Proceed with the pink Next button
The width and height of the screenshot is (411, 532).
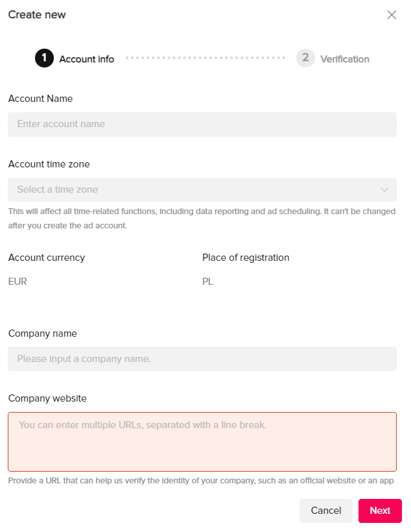(380, 511)
